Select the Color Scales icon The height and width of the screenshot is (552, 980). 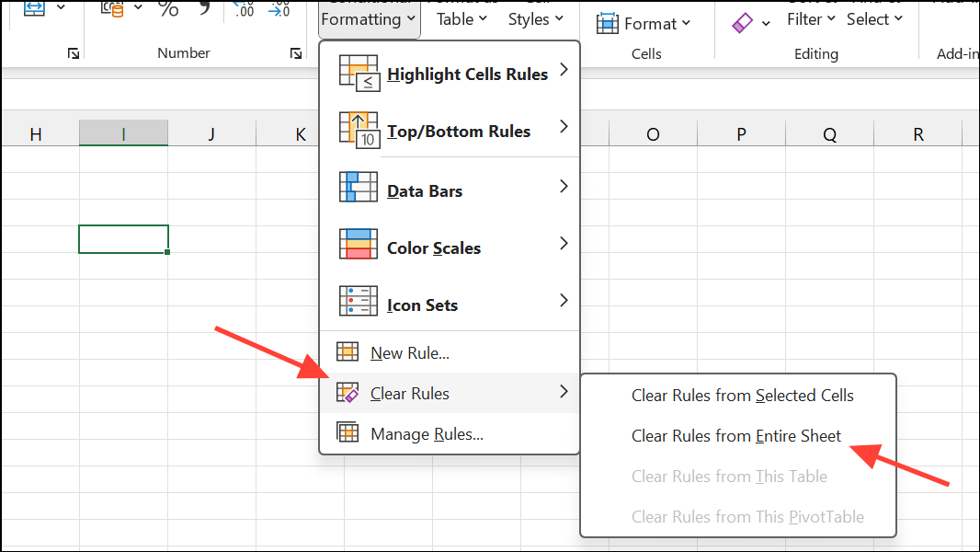pyautogui.click(x=359, y=245)
